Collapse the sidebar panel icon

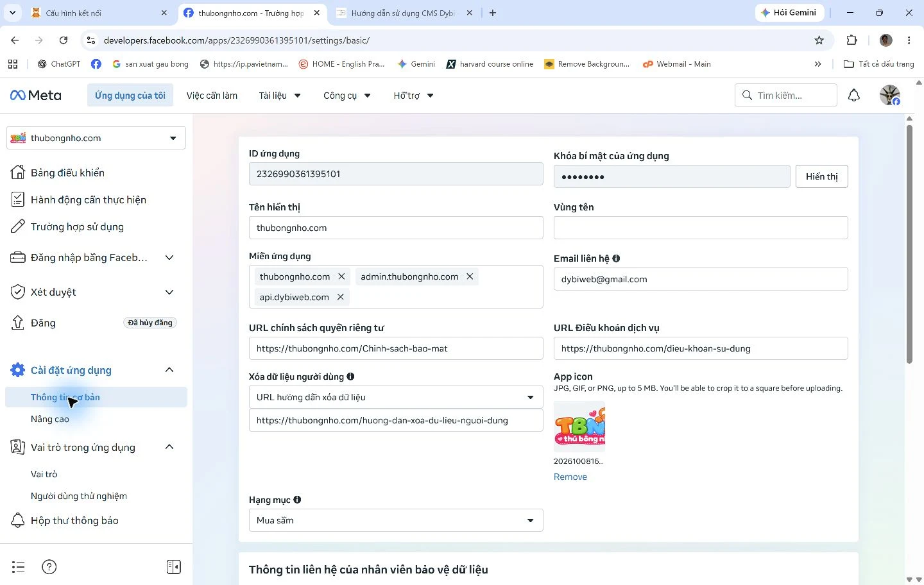(174, 567)
